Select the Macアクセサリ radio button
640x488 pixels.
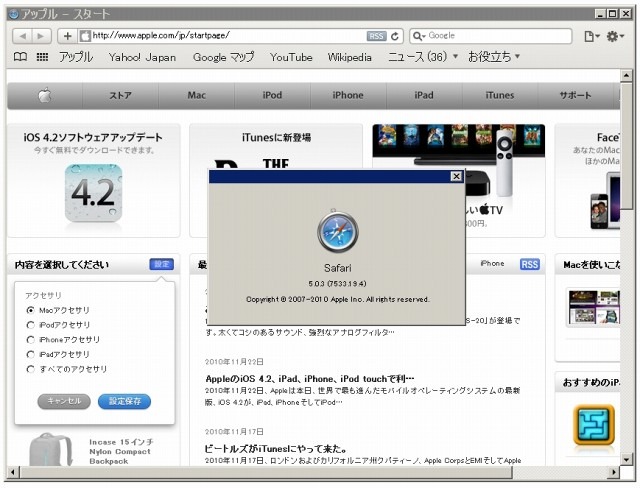coord(30,311)
